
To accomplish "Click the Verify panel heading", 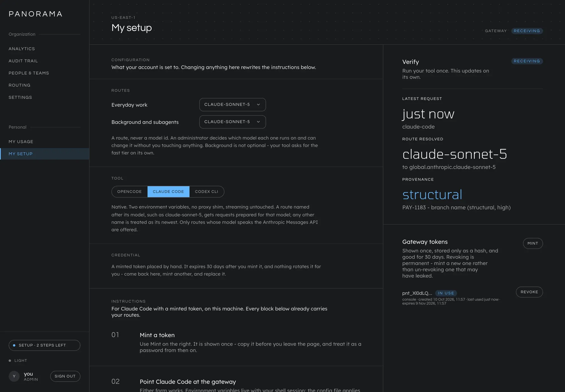I will coord(410,62).
